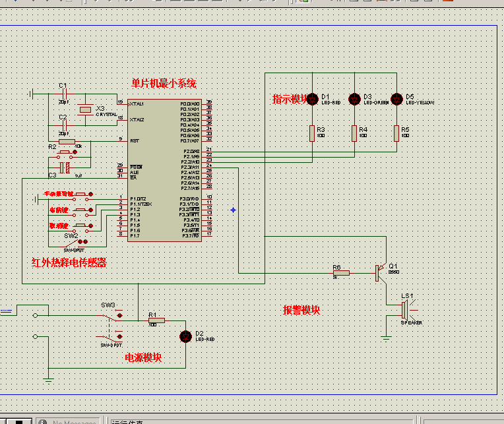Screen dimensions: 504x424
Task: Click the RST pin label on the chip
Action: [x=135, y=140]
